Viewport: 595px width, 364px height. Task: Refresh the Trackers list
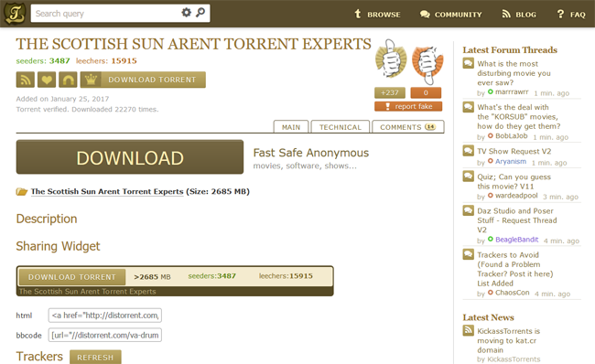point(95,358)
